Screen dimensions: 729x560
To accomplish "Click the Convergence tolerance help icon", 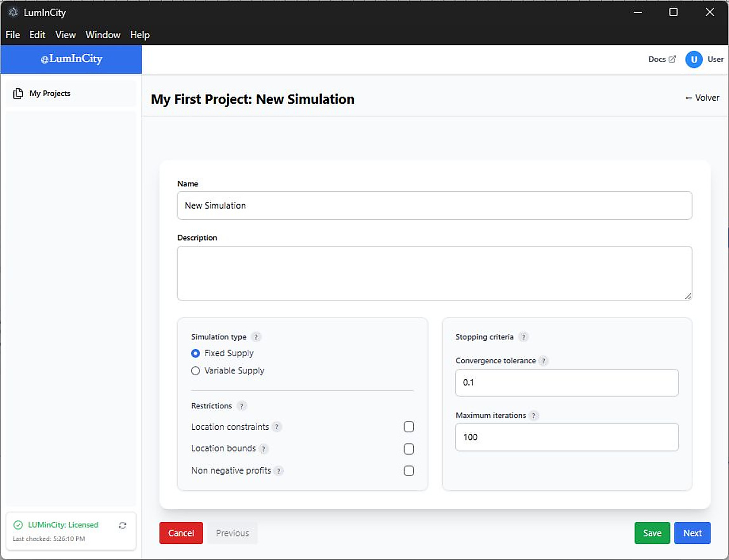I will point(544,361).
